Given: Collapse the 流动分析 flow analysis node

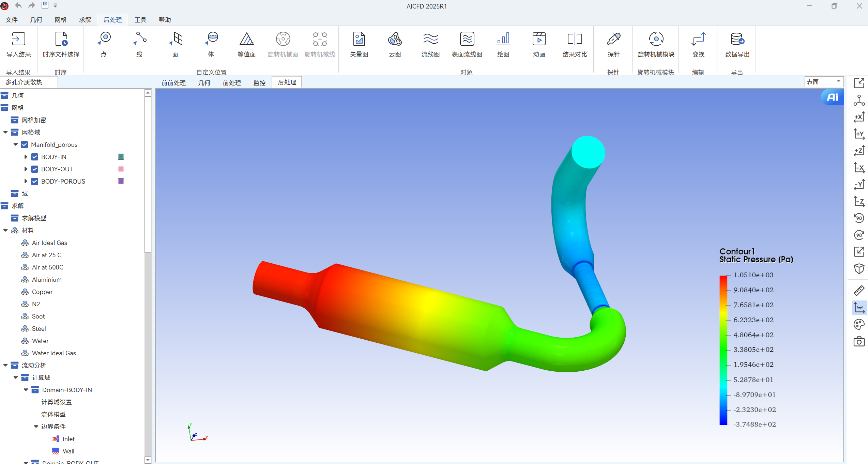Looking at the screenshot, I should [5, 365].
